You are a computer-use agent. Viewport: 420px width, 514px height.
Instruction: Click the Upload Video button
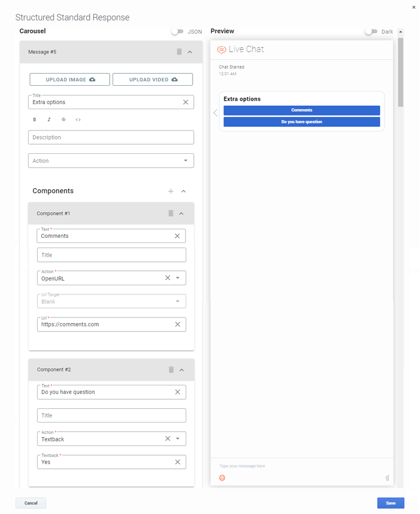tap(153, 79)
